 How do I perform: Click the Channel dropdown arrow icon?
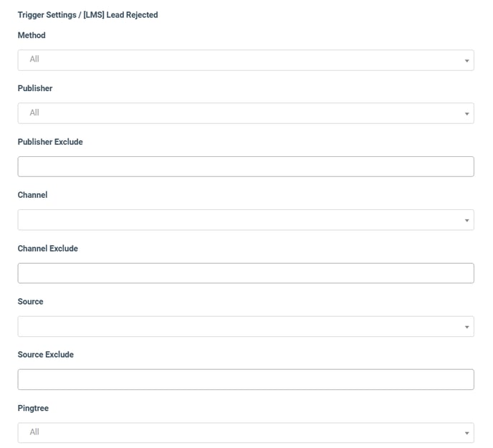tap(467, 220)
